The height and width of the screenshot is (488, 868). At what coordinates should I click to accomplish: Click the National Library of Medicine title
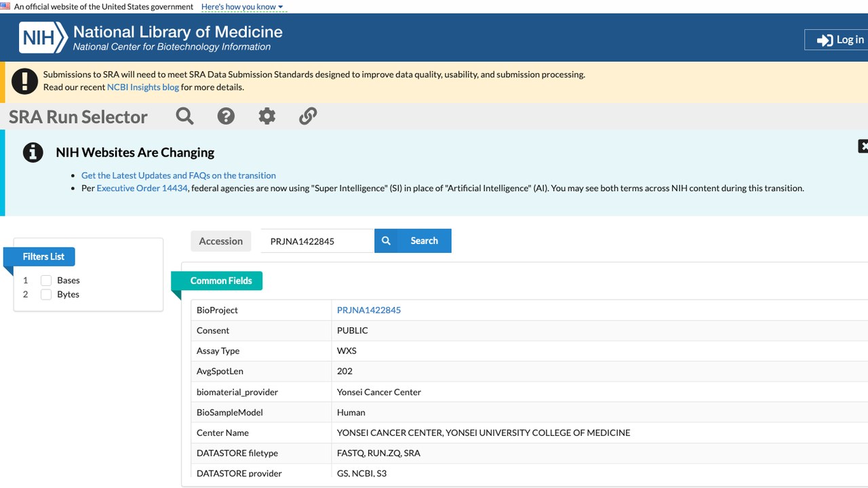pyautogui.click(x=178, y=32)
